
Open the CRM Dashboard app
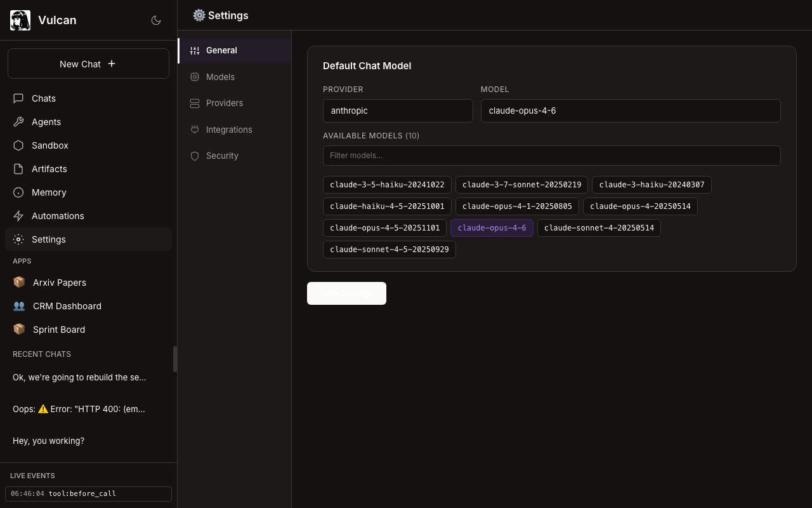(x=67, y=306)
